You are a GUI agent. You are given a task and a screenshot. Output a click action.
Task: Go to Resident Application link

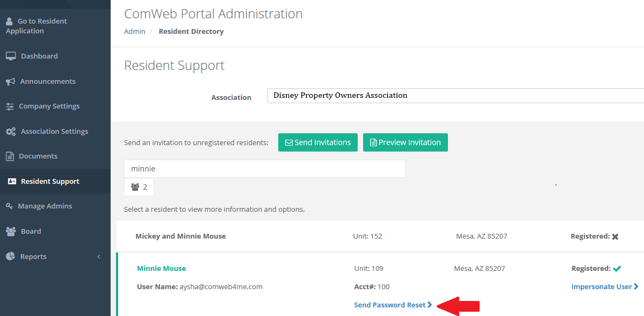36,26
